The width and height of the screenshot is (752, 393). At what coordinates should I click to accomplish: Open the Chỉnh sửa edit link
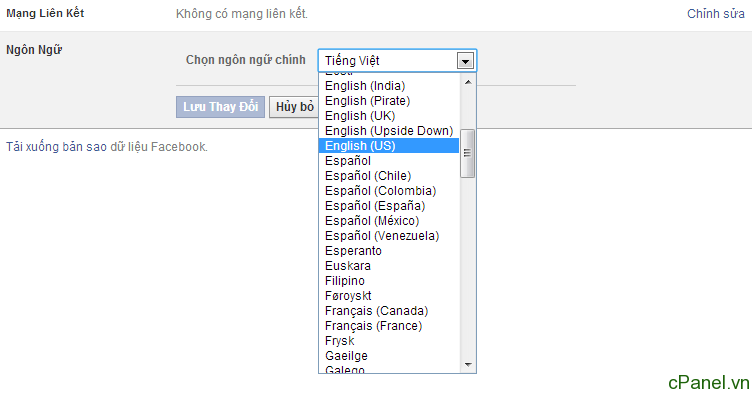click(716, 14)
